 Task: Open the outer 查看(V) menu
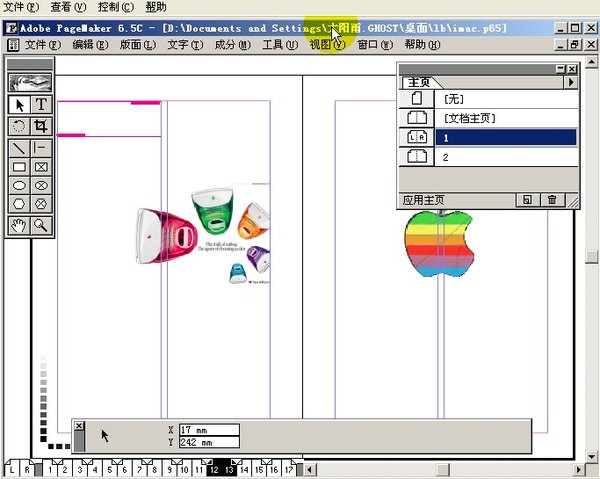(x=68, y=7)
